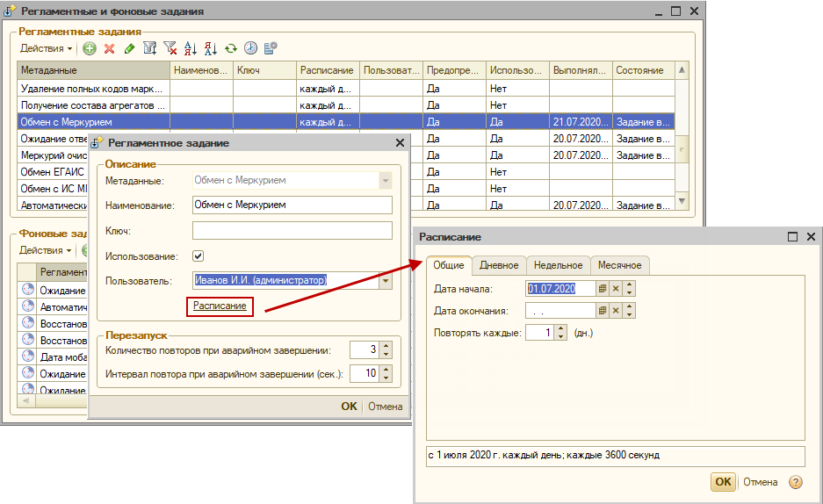This screenshot has height=504, width=823.
Task: Switch to the Дневное tab
Action: click(x=499, y=265)
